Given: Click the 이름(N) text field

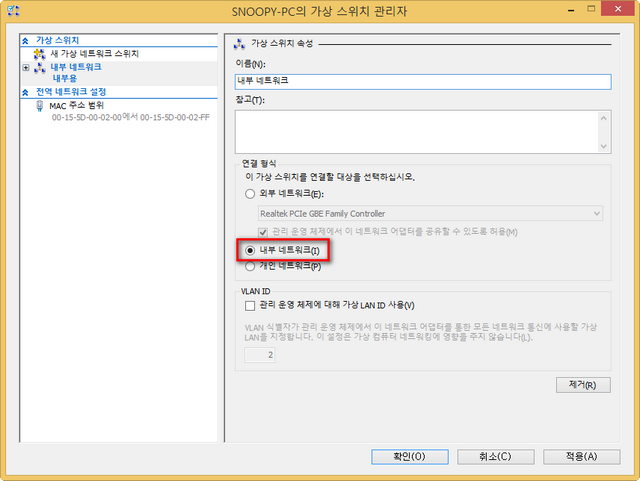Looking at the screenshot, I should tap(423, 81).
